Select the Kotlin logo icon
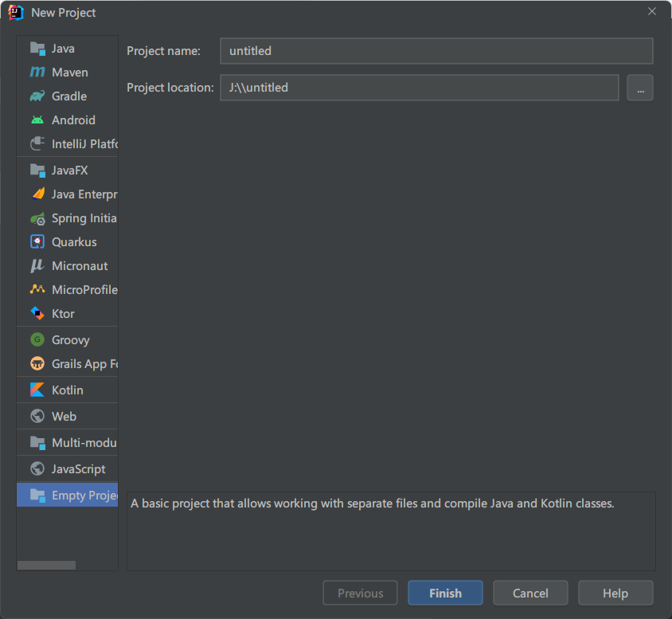The width and height of the screenshot is (672, 619). click(x=37, y=390)
